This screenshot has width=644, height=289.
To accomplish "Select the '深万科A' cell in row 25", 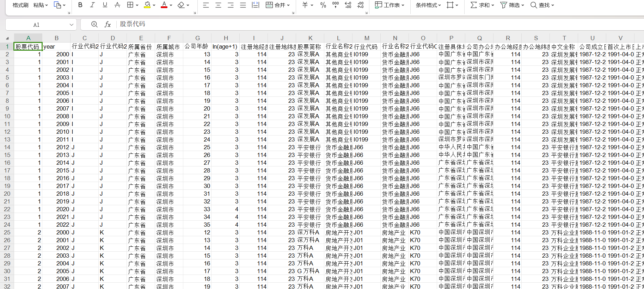I will click(310, 232).
